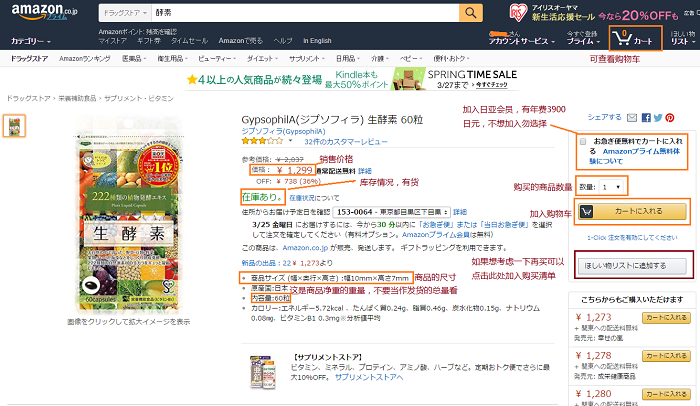700x406 pixels.
Task: Click into the search text field
Action: click(305, 13)
